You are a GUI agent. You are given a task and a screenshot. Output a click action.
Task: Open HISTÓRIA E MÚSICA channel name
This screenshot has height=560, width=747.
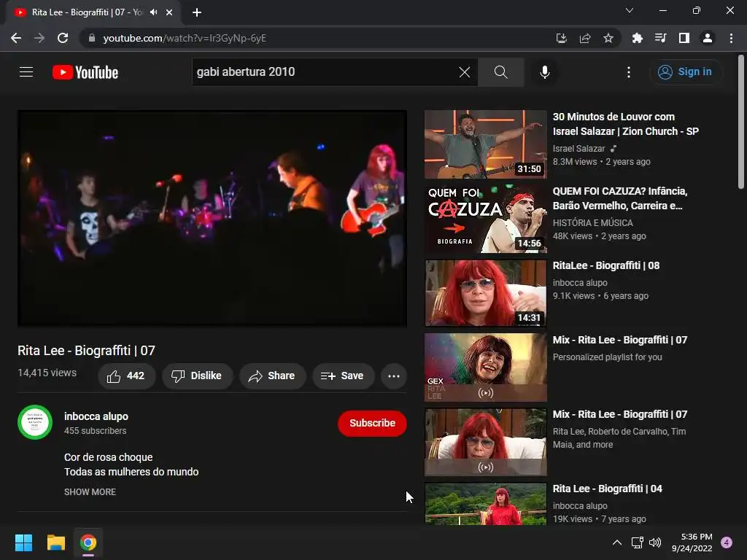(592, 223)
